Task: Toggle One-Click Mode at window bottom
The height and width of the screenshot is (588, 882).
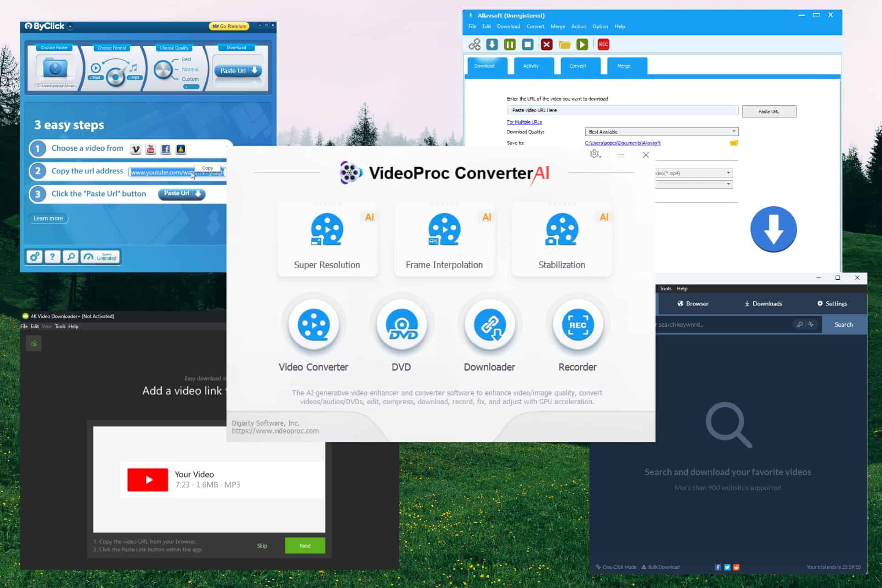Action: 616,567
